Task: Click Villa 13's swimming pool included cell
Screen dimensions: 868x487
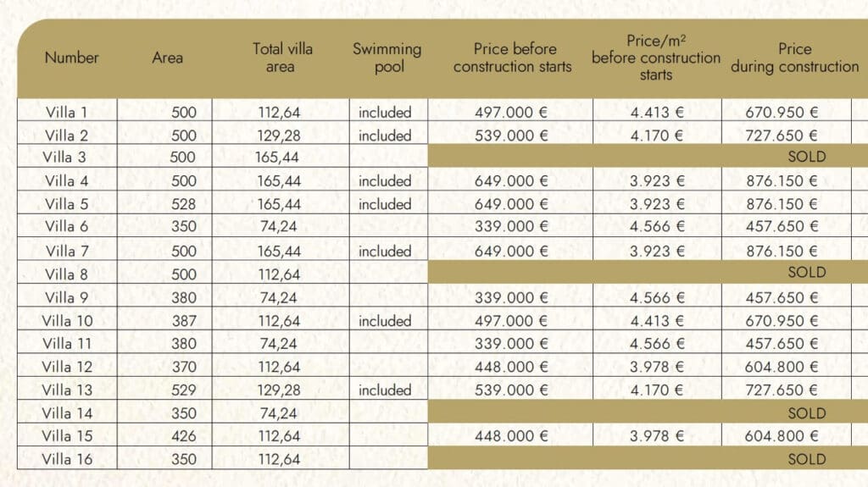Action: pos(384,390)
